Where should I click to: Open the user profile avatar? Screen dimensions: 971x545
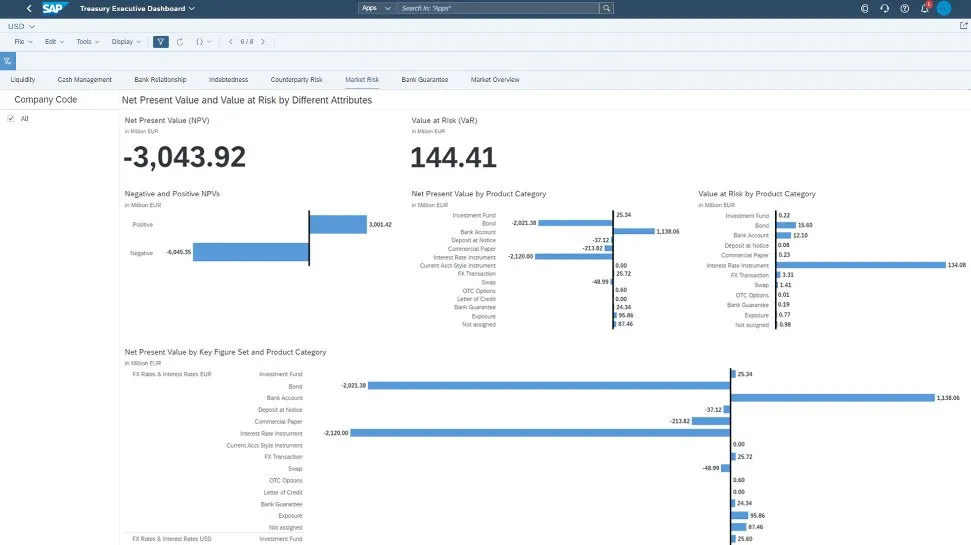tap(944, 8)
